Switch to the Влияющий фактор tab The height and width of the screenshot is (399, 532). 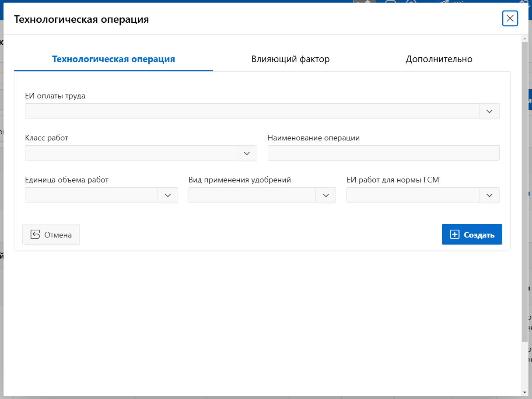290,59
